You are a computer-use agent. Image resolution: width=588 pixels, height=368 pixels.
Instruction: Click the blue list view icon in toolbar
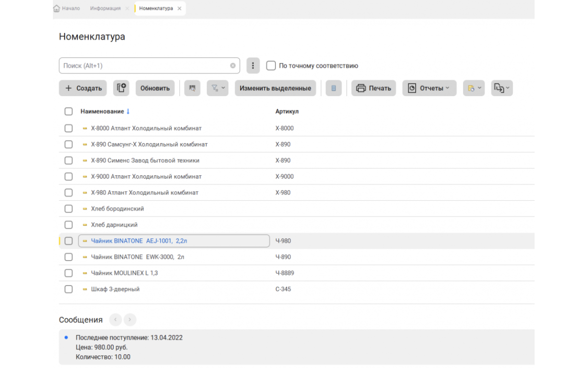tap(334, 88)
